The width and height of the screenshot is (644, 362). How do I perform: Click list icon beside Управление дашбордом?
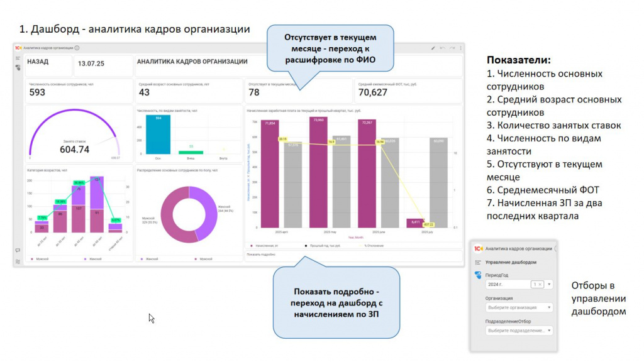point(478,262)
